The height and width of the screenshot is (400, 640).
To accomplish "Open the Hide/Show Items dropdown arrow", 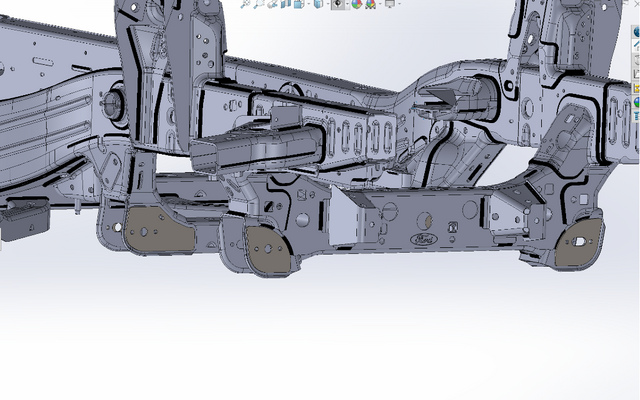I will 348,4.
